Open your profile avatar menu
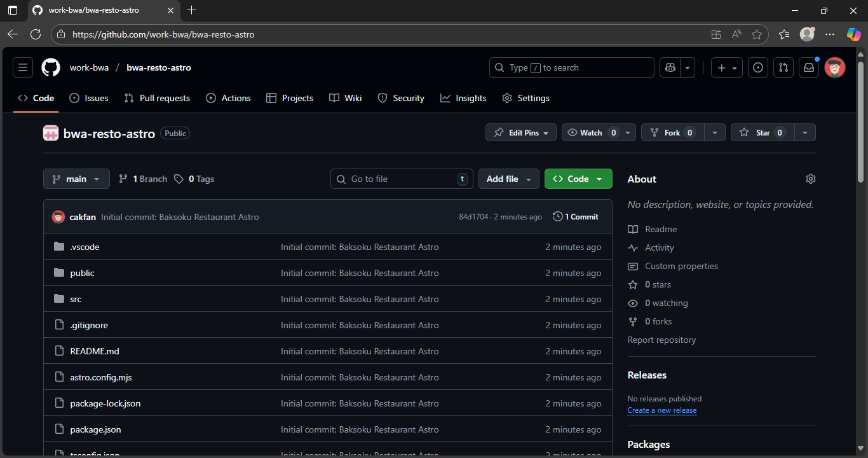Image resolution: width=868 pixels, height=458 pixels. [834, 67]
